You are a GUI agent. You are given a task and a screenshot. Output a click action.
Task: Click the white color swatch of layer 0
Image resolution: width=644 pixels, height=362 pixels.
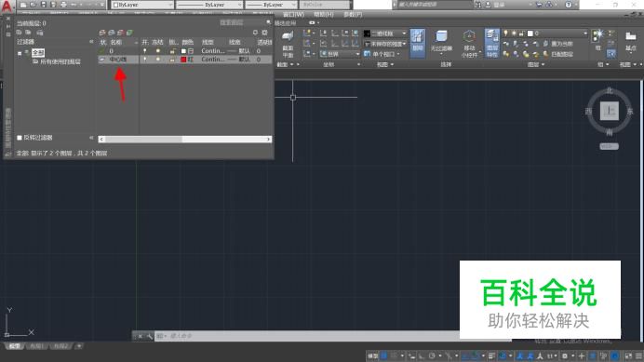[183, 51]
